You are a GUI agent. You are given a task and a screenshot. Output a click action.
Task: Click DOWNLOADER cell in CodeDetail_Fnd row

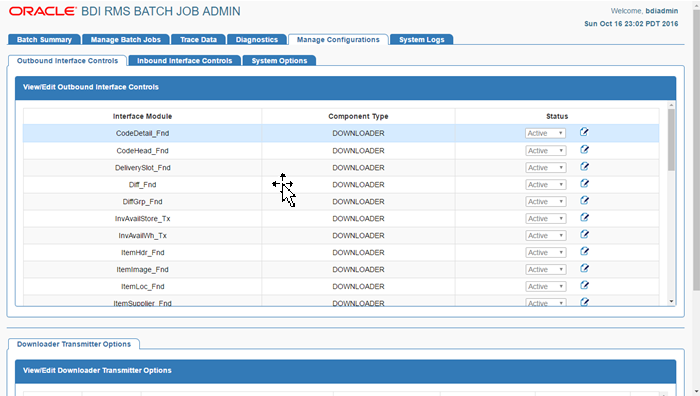358,133
